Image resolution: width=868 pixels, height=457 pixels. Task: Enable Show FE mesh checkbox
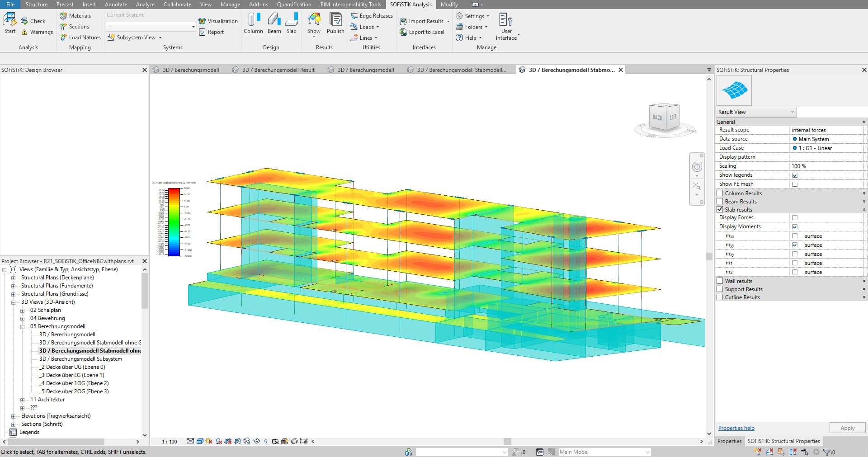tap(795, 184)
